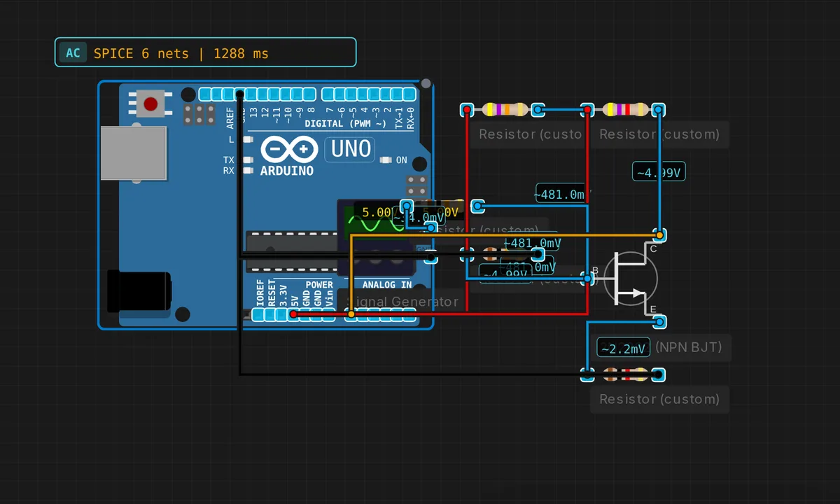Click the ANALOG IN header label
Image resolution: width=840 pixels, height=504 pixels.
pyautogui.click(x=387, y=285)
